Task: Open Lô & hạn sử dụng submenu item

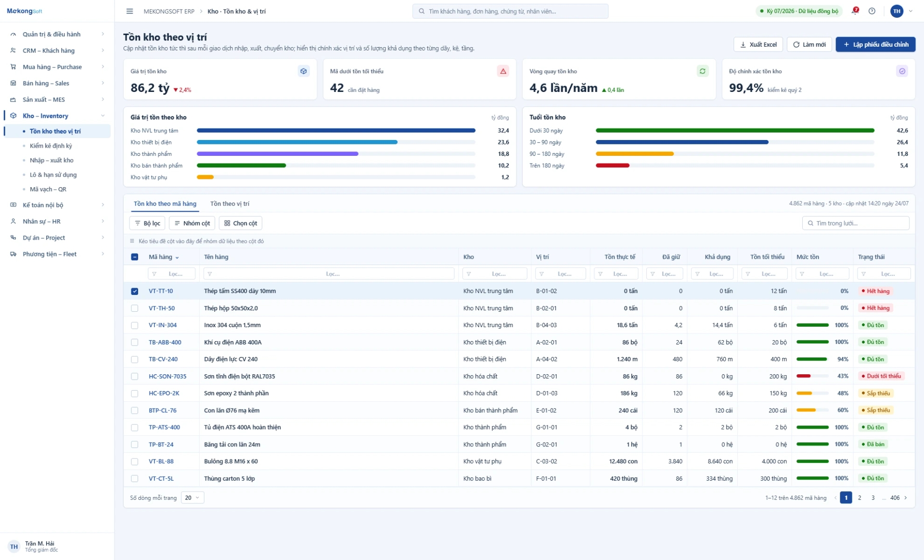Action: 53,175
